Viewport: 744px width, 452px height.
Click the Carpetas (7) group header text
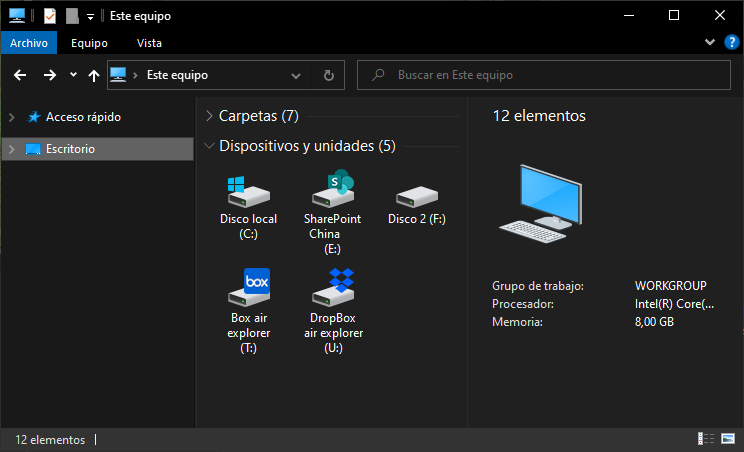tap(259, 116)
